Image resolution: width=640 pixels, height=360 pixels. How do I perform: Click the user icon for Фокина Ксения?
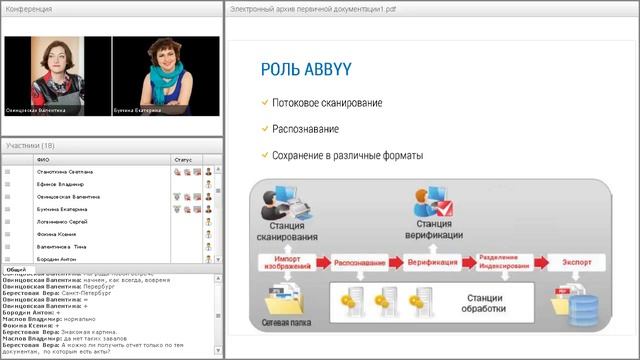[209, 234]
